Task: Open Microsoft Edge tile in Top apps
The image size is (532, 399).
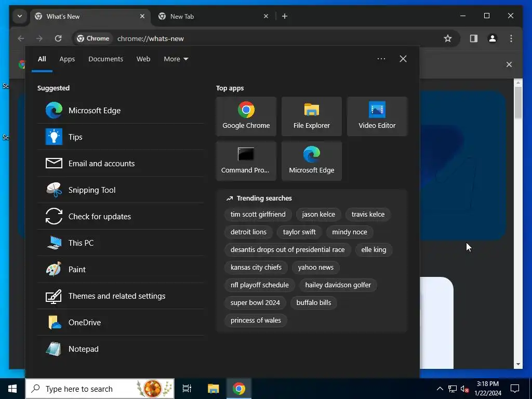Action: 312,161
